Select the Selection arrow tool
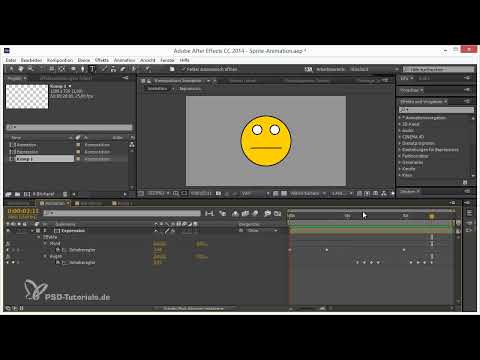The height and width of the screenshot is (360, 480). click(x=11, y=69)
